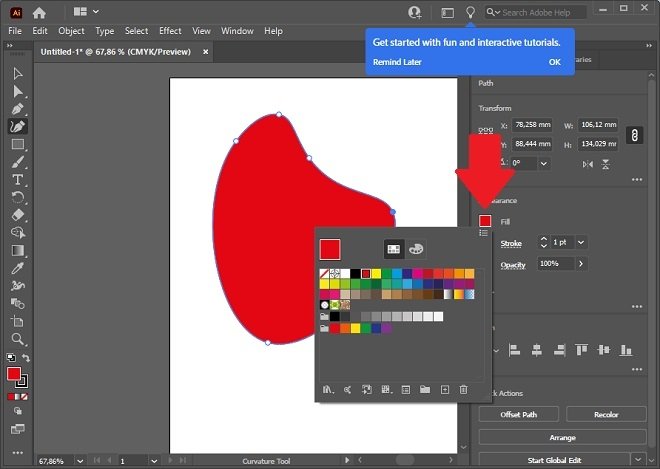Select the Artboard tool
The height and width of the screenshot is (469, 660).
[18, 321]
